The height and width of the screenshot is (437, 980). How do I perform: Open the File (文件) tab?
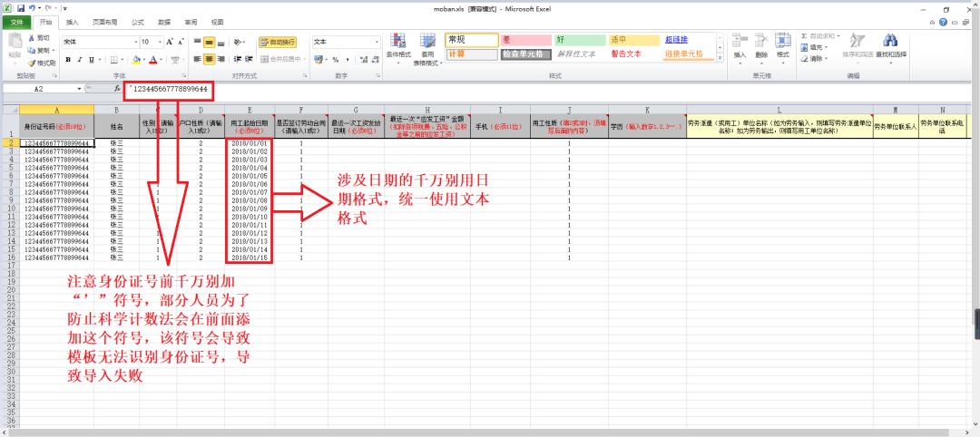(16, 22)
